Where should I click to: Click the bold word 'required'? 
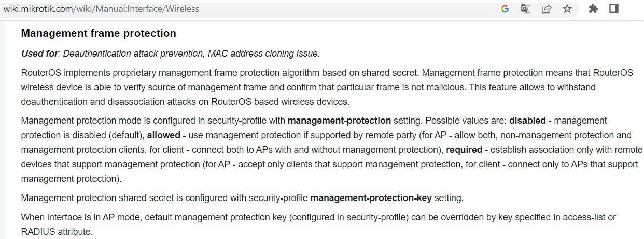tap(464, 150)
